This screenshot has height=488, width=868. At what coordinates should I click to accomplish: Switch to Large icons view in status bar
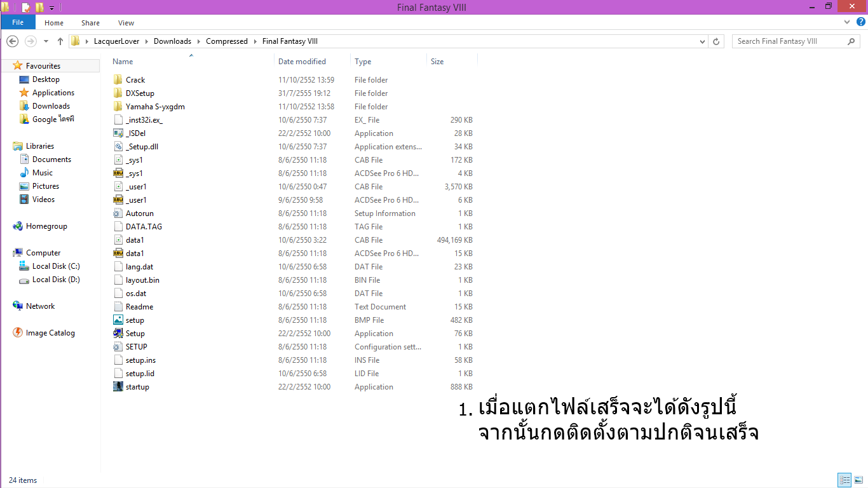pyautogui.click(x=858, y=480)
